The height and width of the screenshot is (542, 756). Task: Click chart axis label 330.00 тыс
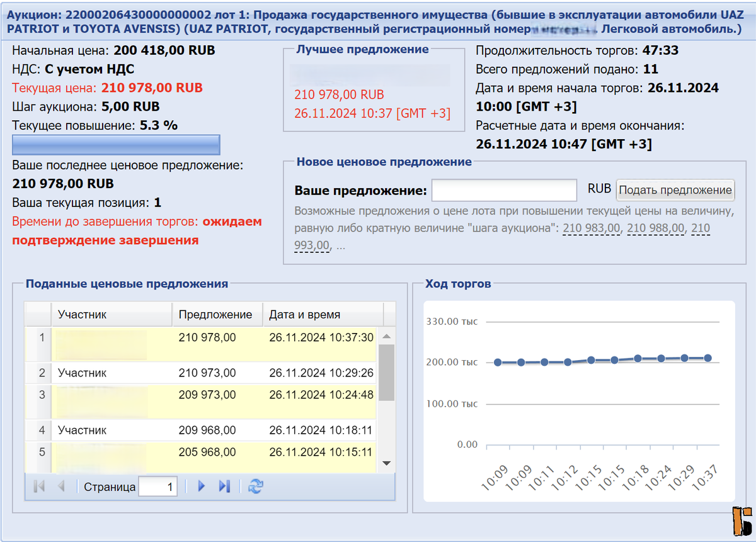coord(453,321)
